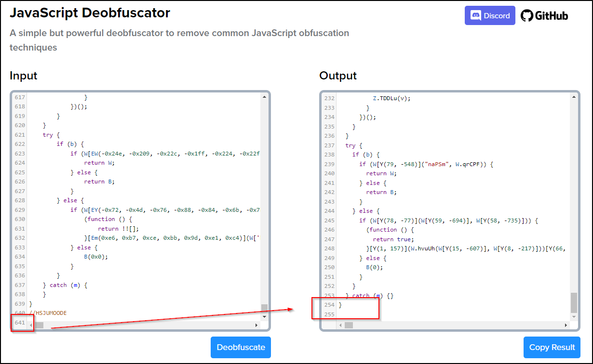Click the Copy Result button
This screenshot has height=364, width=593.
coord(552,347)
